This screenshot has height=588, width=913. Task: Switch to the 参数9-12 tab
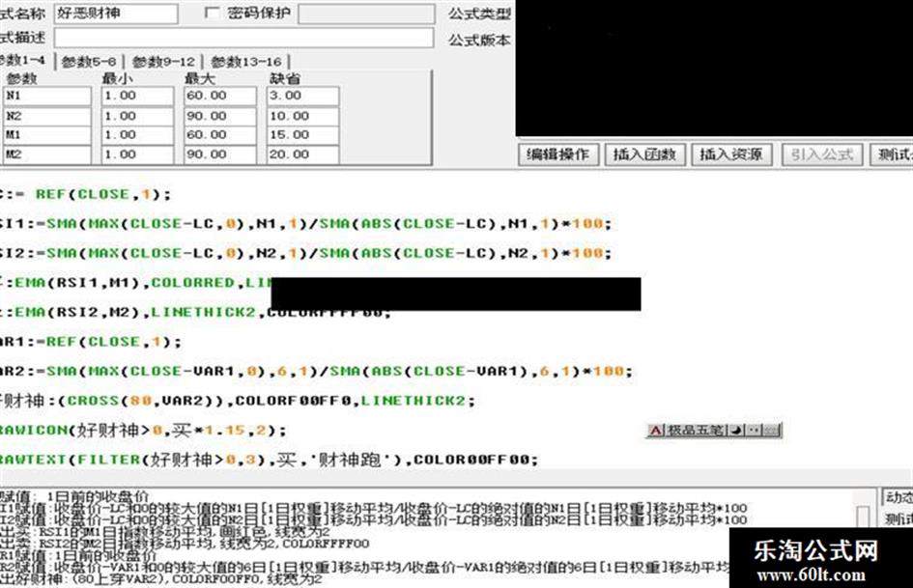[163, 61]
